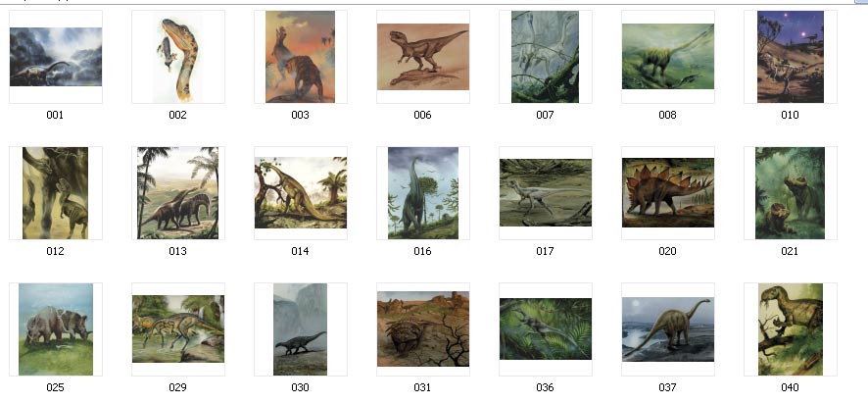Select the 030 file name label
The width and height of the screenshot is (868, 403).
(300, 387)
